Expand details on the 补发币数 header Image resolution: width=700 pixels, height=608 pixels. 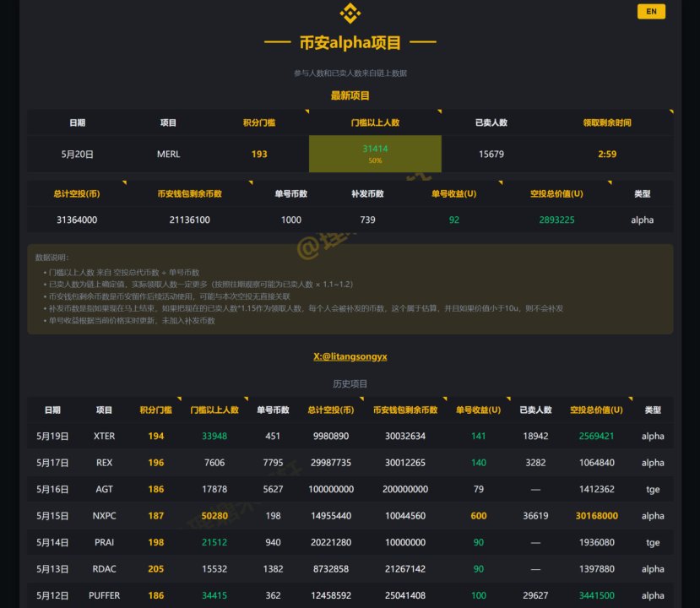[x=366, y=193]
